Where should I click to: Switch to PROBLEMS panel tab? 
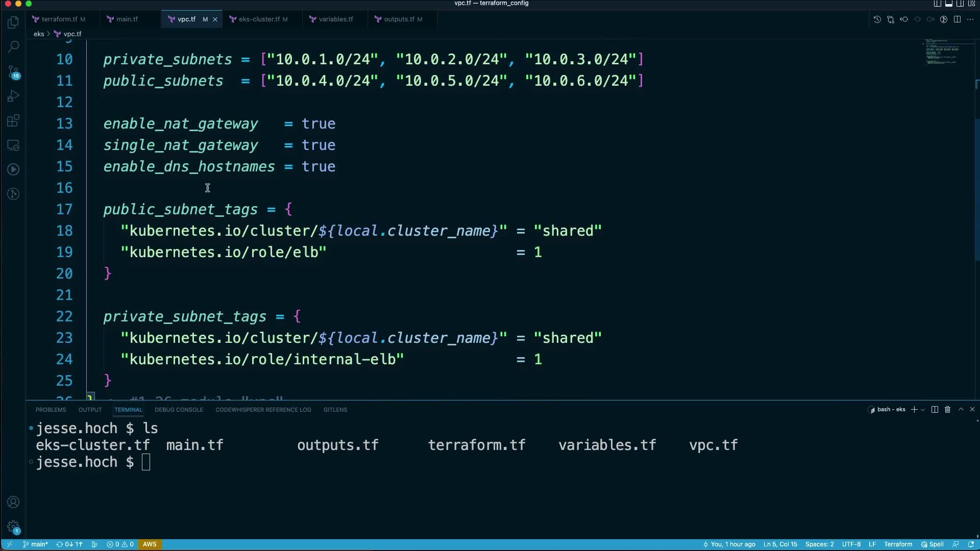point(51,410)
